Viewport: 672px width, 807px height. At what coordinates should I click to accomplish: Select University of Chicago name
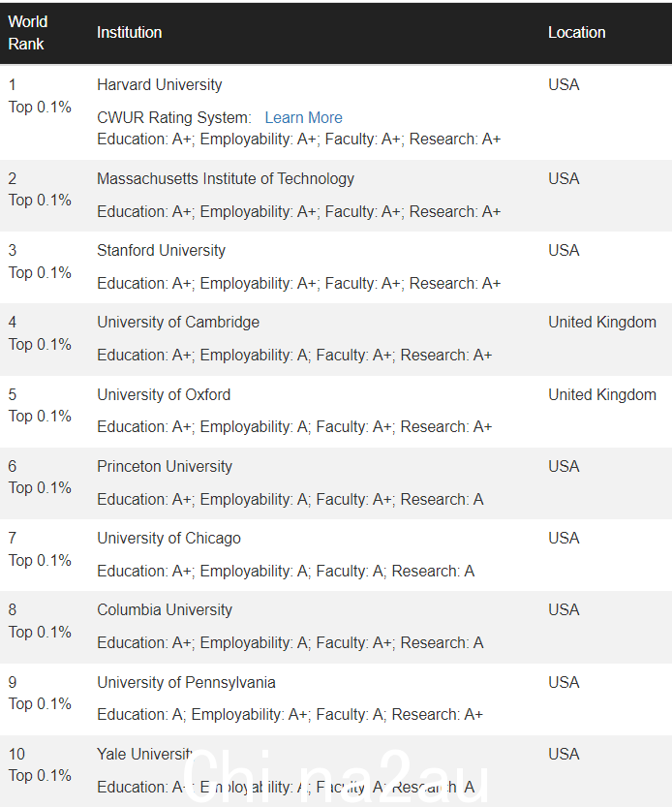click(x=168, y=539)
